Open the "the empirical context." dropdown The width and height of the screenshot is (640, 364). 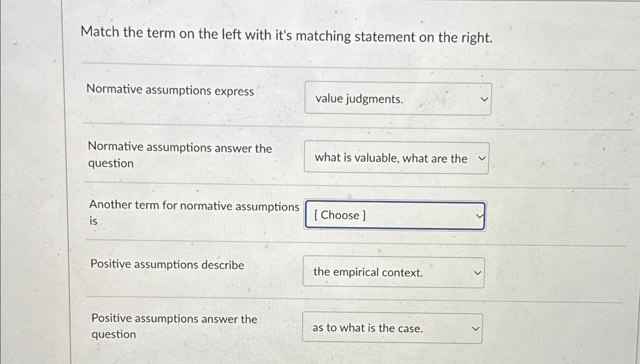(393, 273)
